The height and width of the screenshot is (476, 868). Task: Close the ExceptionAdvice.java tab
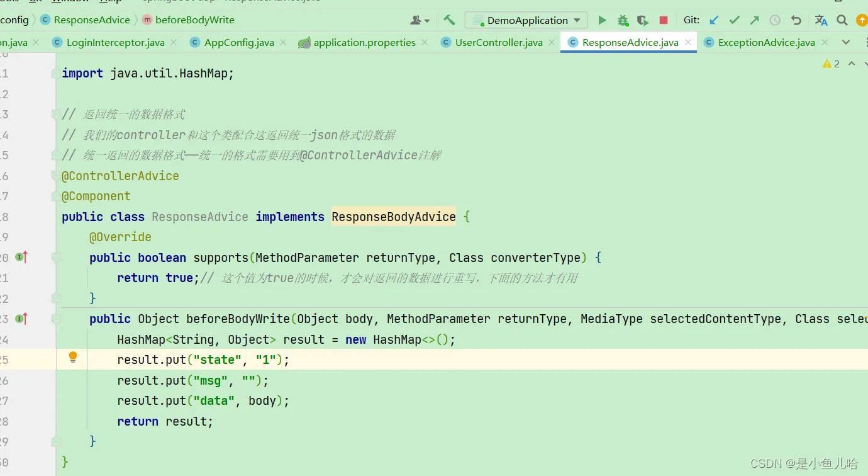[x=825, y=42]
